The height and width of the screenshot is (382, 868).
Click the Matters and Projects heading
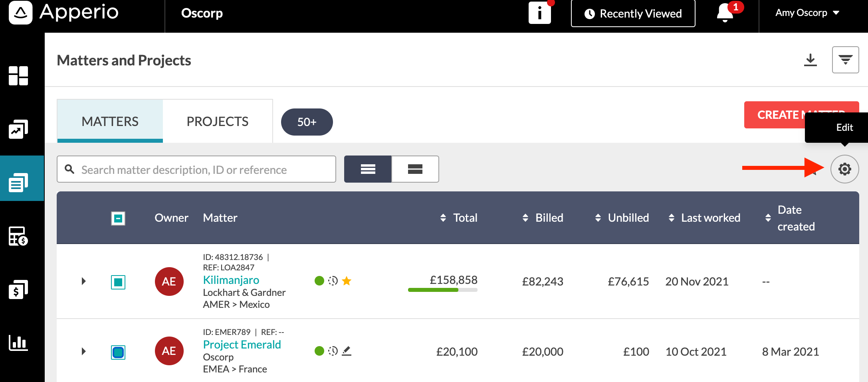124,61
